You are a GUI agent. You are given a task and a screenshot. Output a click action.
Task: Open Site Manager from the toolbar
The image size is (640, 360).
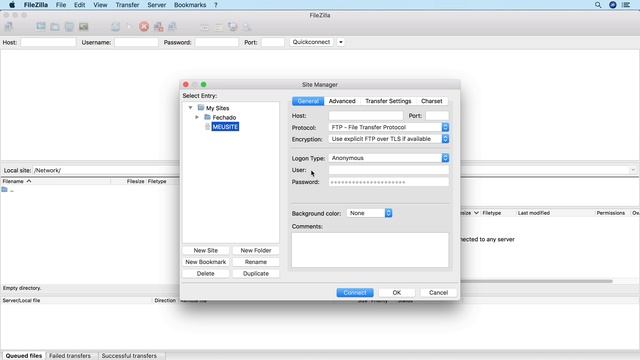click(9, 27)
